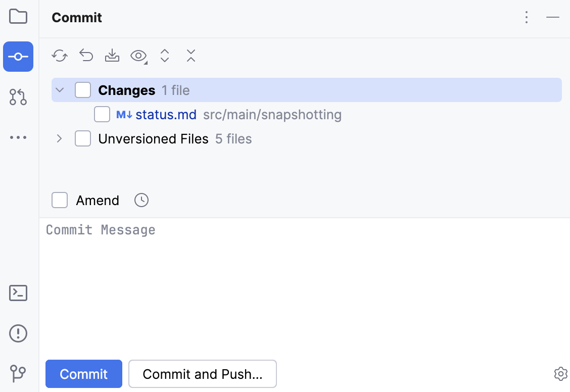Check the Changes group checkbox
Image resolution: width=570 pixels, height=392 pixels.
(83, 89)
